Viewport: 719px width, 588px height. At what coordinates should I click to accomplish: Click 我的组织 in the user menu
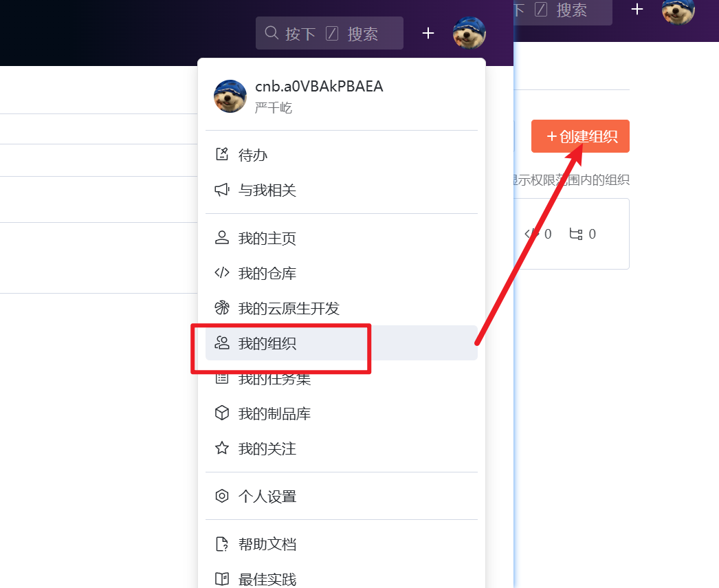pyautogui.click(x=267, y=343)
